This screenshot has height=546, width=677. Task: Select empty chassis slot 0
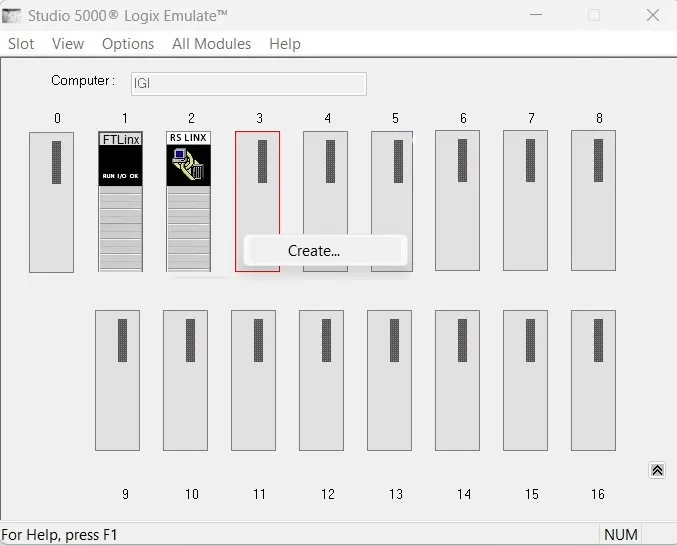(x=51, y=202)
